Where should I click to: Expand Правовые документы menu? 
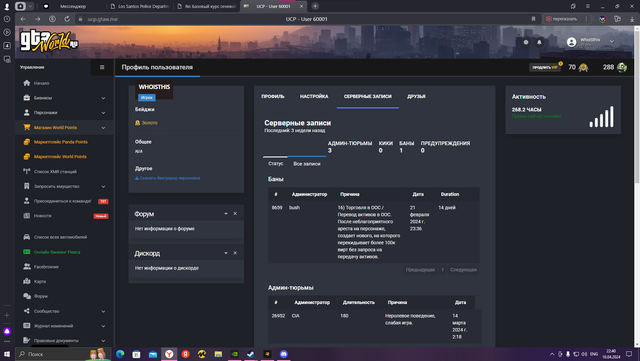[x=64, y=340]
